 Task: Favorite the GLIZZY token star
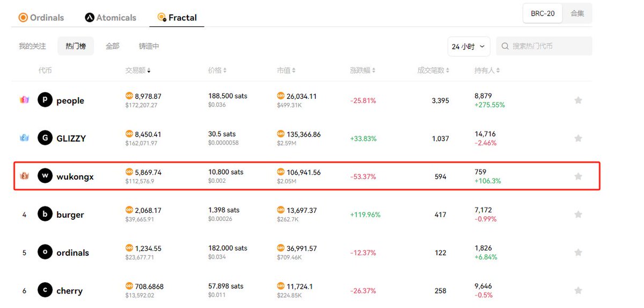pyautogui.click(x=578, y=138)
